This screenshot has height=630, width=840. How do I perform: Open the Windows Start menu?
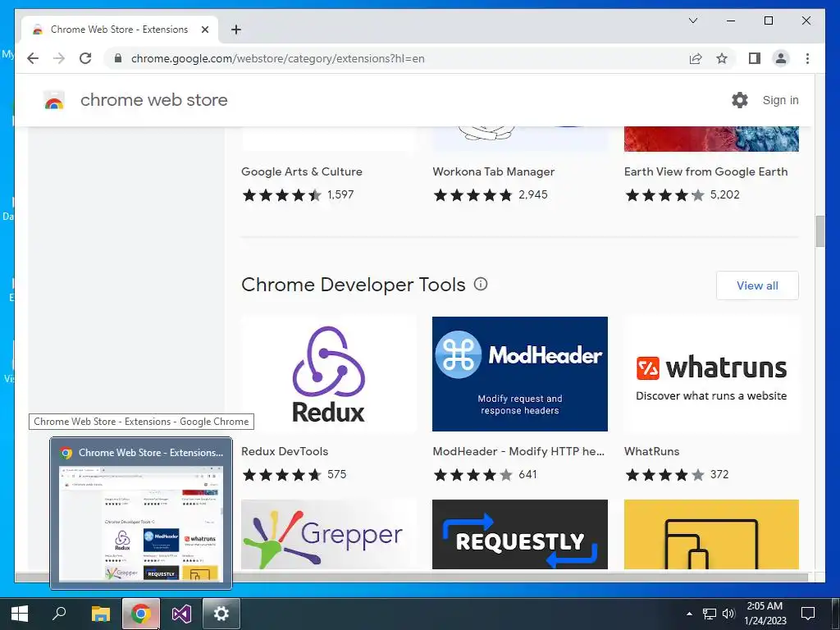(20, 614)
